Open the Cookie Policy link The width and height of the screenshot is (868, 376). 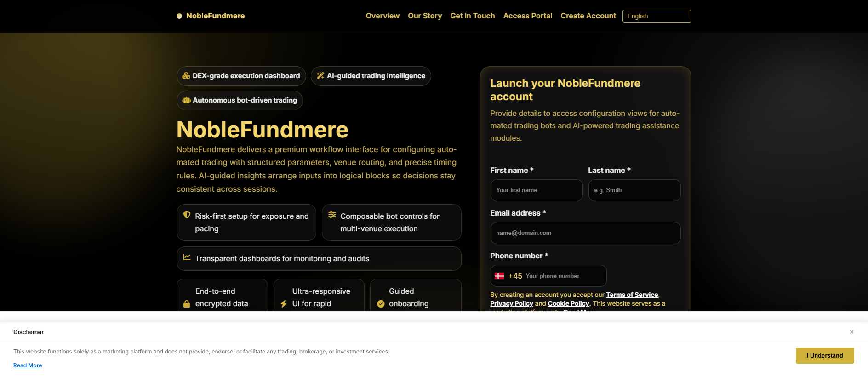point(568,303)
